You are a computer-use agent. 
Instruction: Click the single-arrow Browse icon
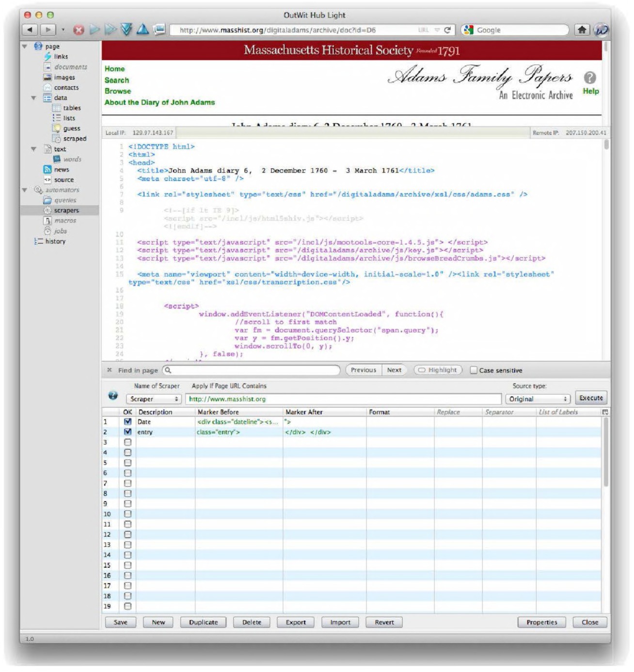tap(95, 30)
